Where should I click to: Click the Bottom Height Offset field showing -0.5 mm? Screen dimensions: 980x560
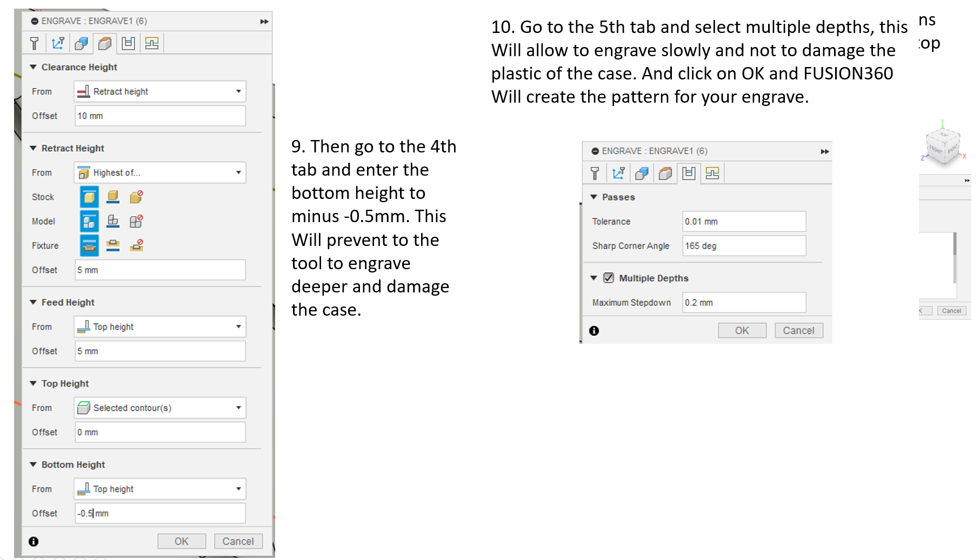[160, 513]
